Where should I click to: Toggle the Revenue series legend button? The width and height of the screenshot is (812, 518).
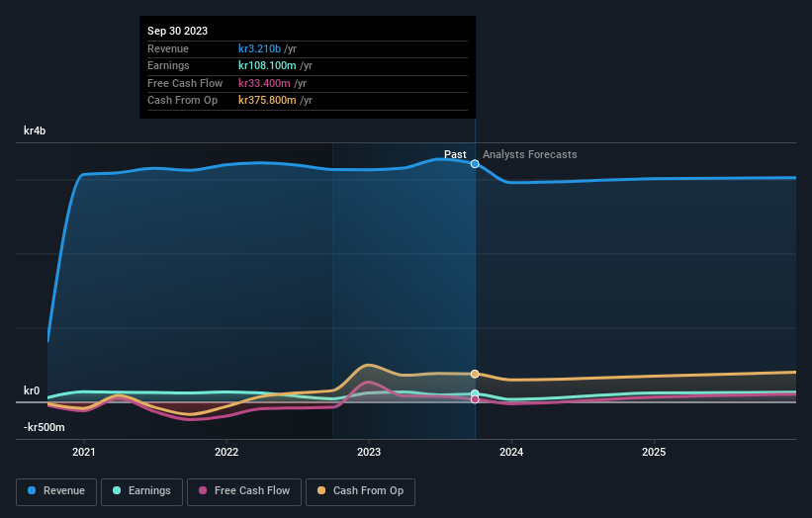56,491
